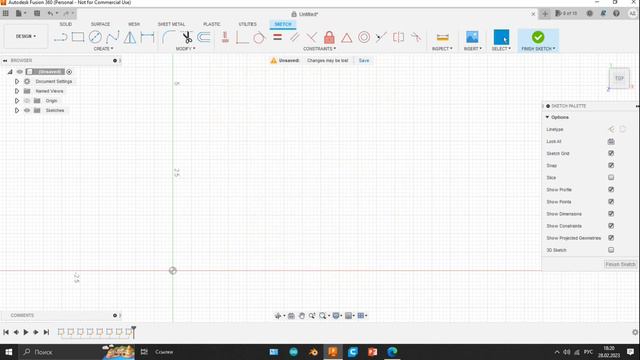Open the Modify dropdown menu

(185, 49)
